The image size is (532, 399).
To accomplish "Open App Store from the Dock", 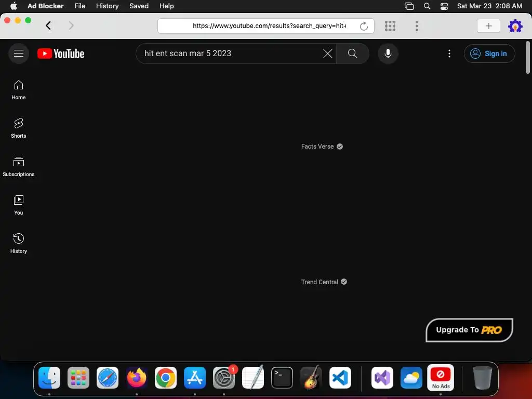I will (x=195, y=378).
